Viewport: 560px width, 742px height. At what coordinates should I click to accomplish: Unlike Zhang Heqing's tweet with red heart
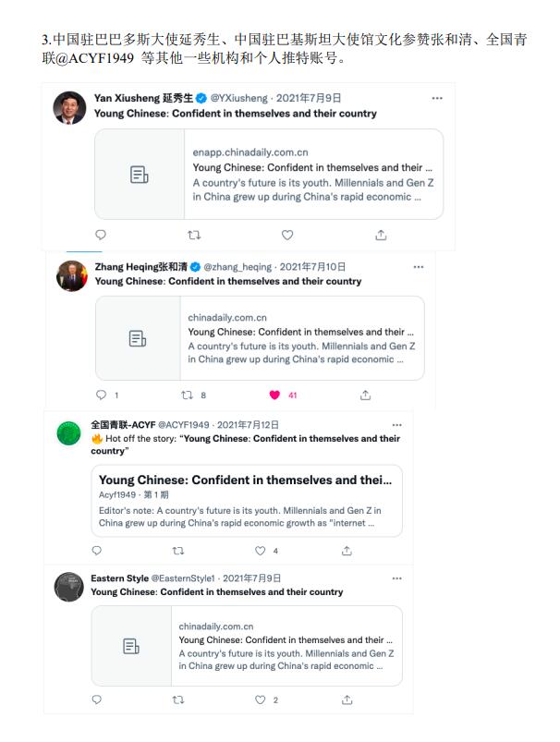[274, 395]
